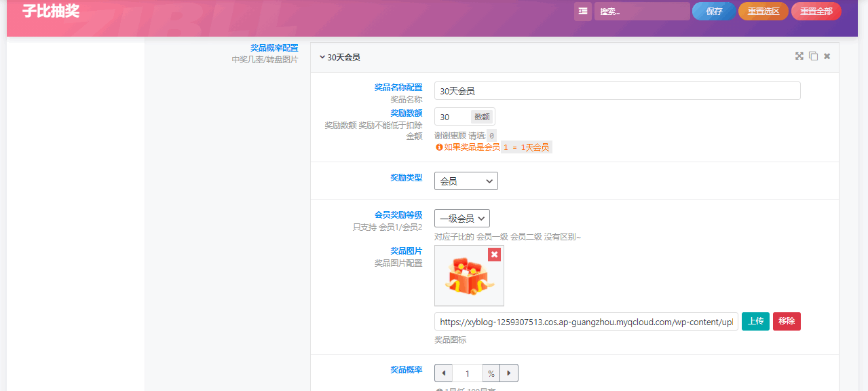
Task: Click the 重置全部 reset-all button
Action: [x=816, y=12]
